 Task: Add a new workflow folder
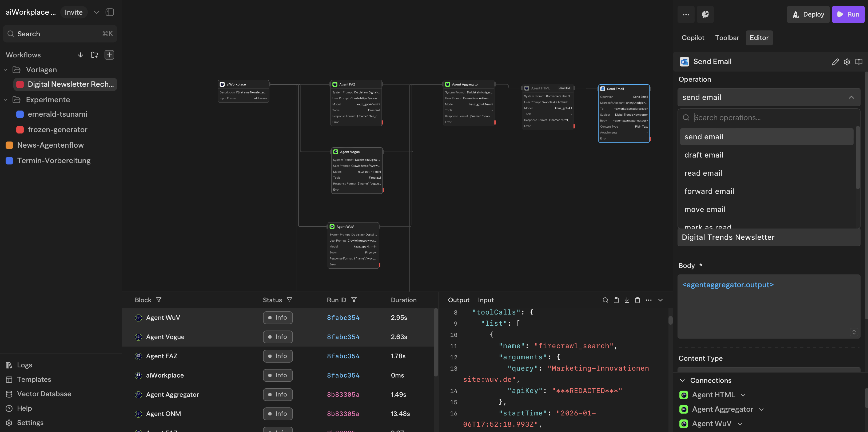point(94,55)
